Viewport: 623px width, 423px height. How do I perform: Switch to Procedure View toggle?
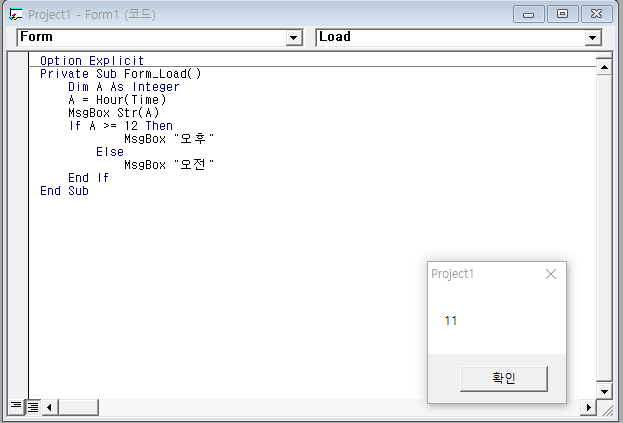[x=15, y=406]
